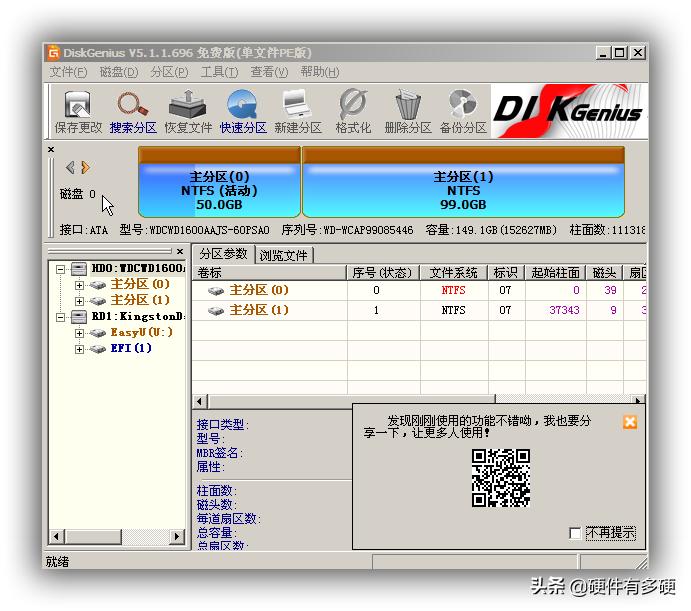Choose the 格式化 (Format) toolbar icon
Viewport: 691px width, 611px height.
coord(353,110)
